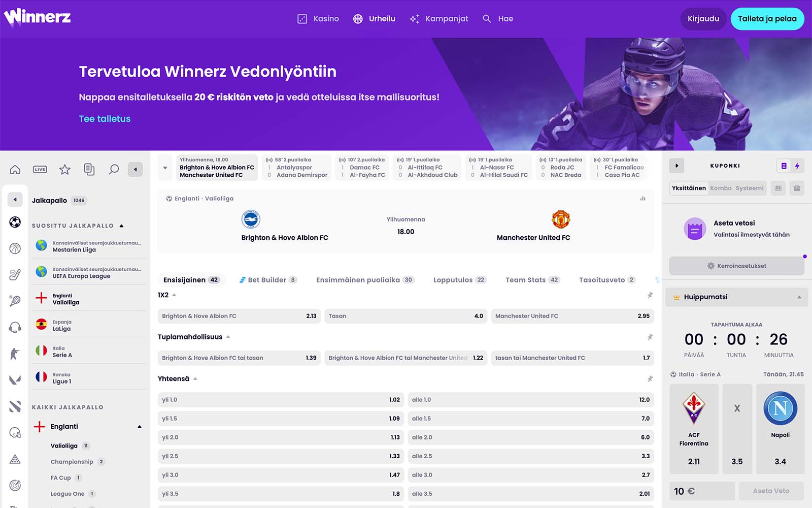Select Kombo bet type
The image size is (812, 508).
pos(721,188)
